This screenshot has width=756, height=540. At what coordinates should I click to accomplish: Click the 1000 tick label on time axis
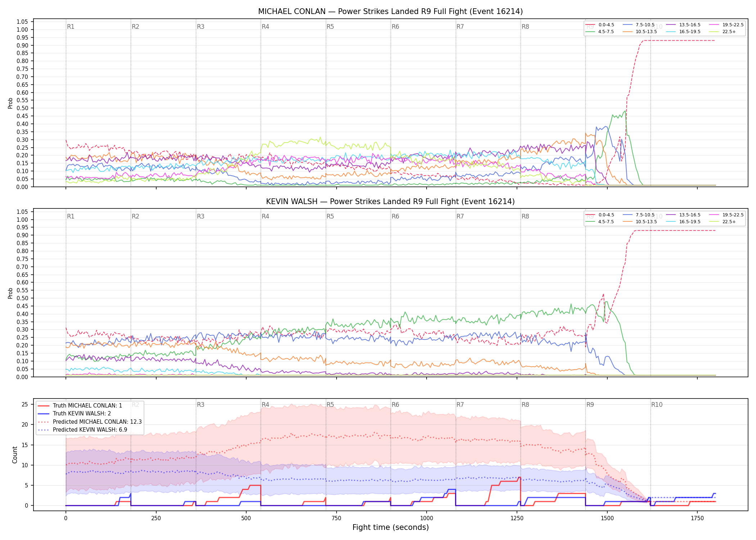tap(427, 518)
